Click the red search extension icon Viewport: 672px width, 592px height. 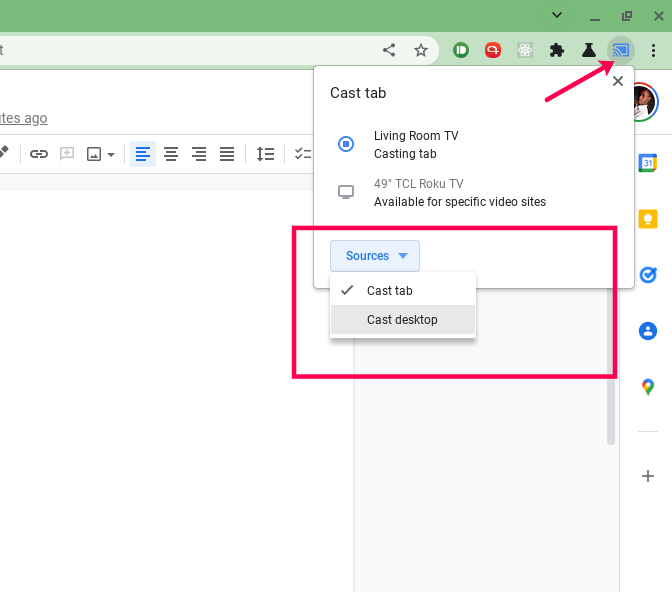[x=493, y=51]
